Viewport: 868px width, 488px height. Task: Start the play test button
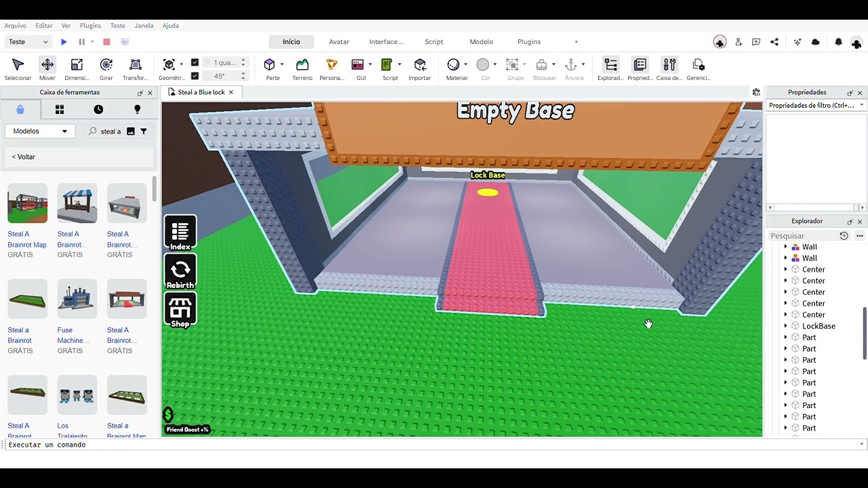tap(64, 42)
